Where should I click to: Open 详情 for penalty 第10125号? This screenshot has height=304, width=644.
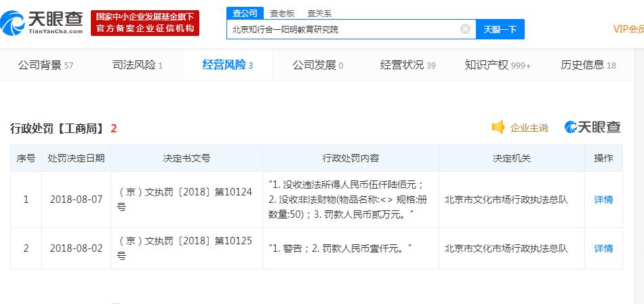click(x=603, y=248)
